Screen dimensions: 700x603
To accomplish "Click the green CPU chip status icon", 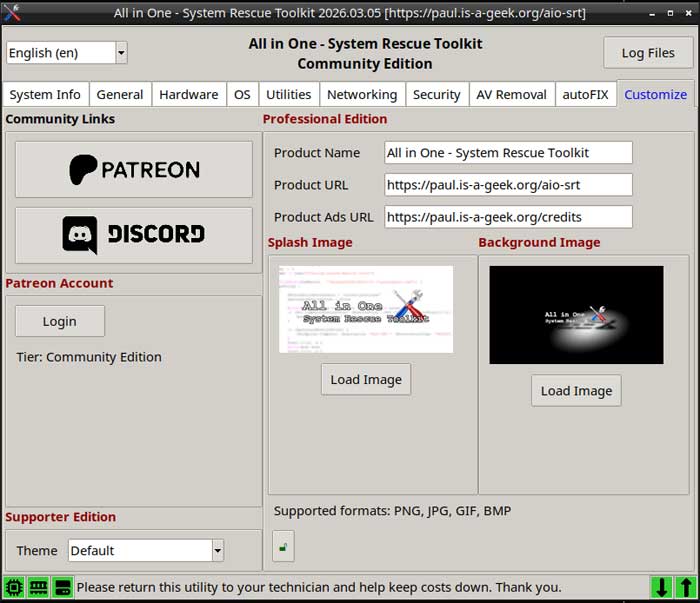I will (15, 588).
